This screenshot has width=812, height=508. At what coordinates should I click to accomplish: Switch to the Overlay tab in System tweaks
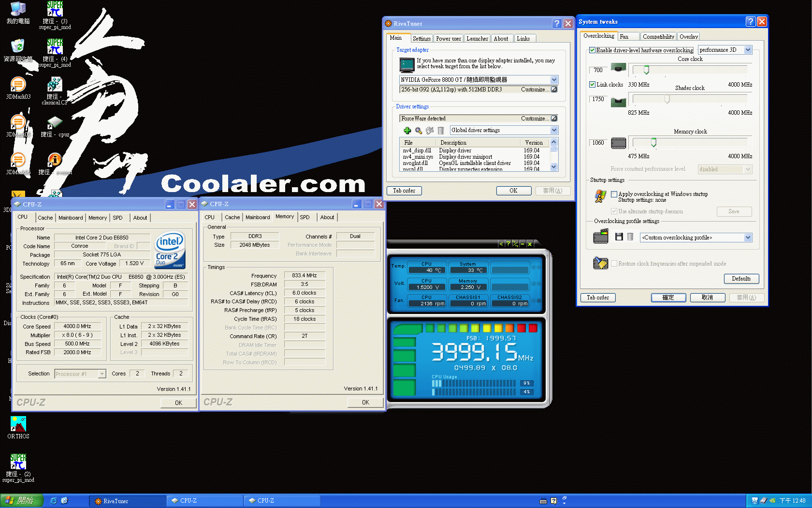coord(688,37)
